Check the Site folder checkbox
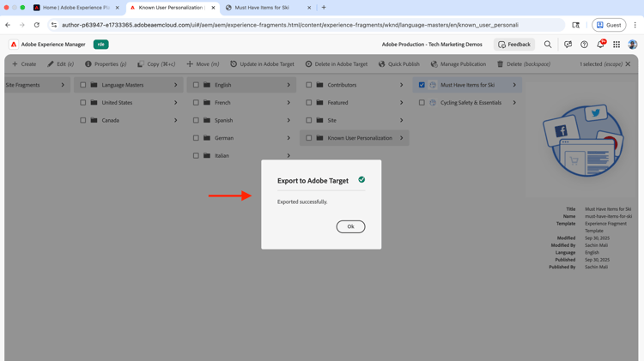The image size is (644, 361). [309, 120]
